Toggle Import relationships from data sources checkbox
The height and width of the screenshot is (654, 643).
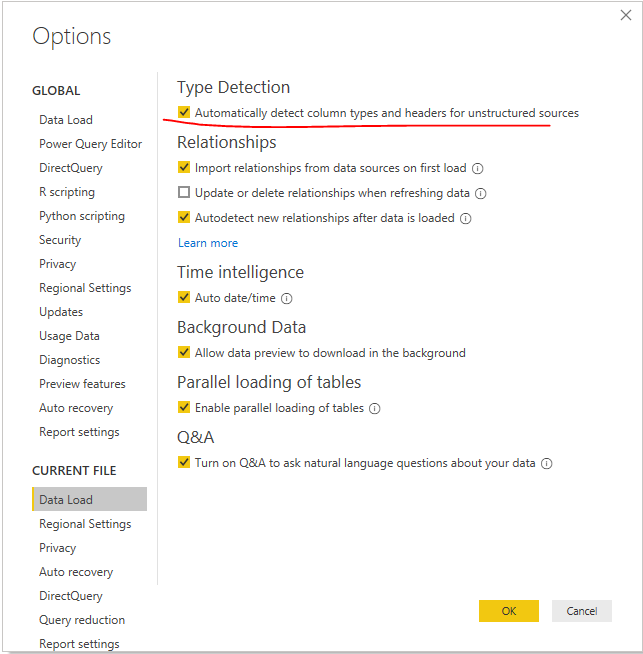(184, 167)
